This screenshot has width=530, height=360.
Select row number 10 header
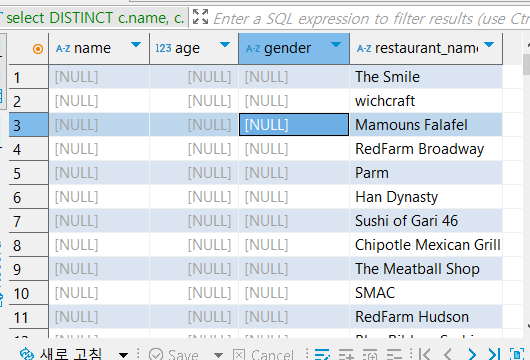tap(28, 293)
